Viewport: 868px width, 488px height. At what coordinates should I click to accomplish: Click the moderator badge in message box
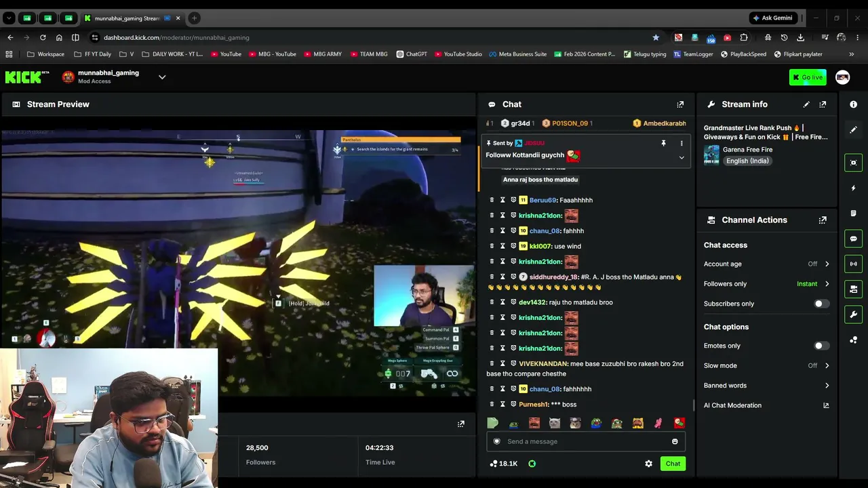pyautogui.click(x=496, y=442)
